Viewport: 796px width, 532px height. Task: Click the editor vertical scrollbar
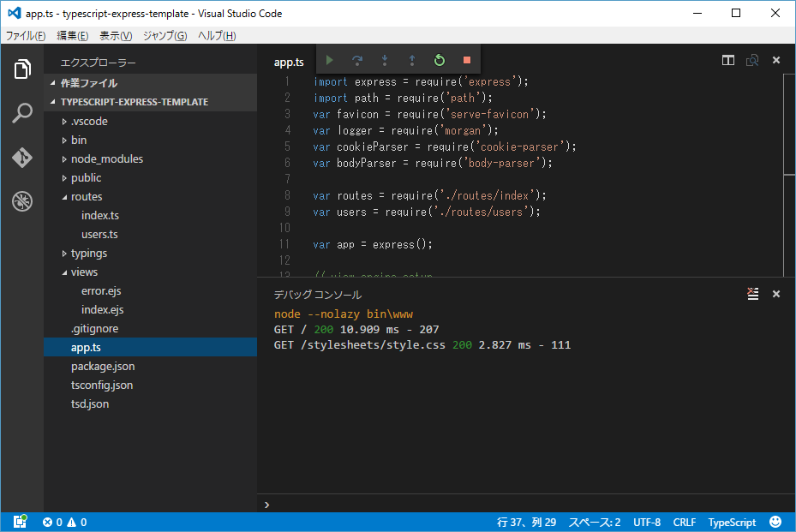pos(789,175)
